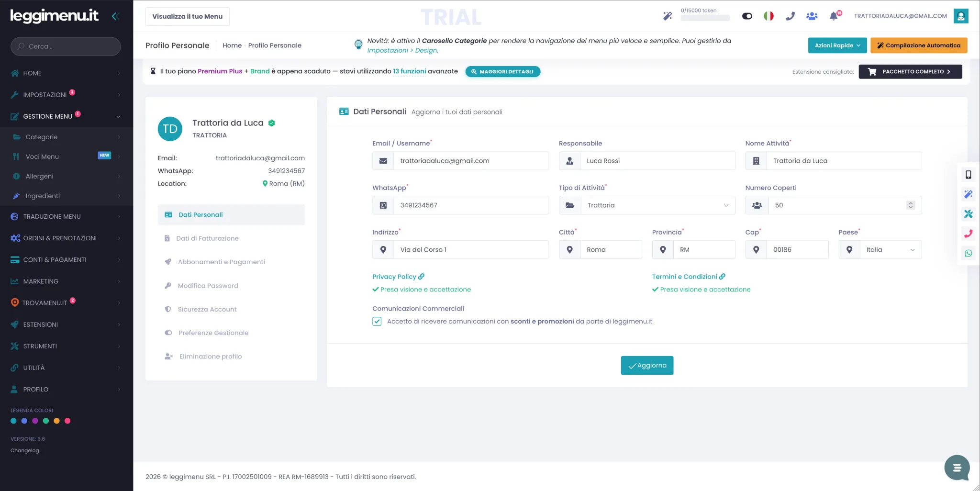980x491 pixels.
Task: Click the WhatsApp icon of WhatsApp field
Action: [383, 205]
